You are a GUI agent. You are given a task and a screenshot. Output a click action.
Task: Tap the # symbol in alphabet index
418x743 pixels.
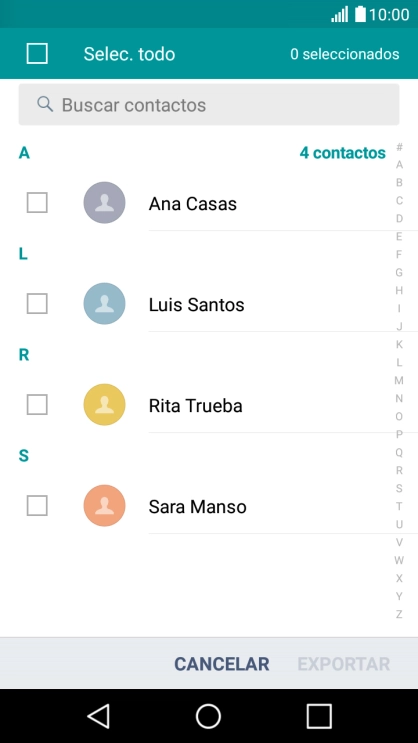[399, 147]
